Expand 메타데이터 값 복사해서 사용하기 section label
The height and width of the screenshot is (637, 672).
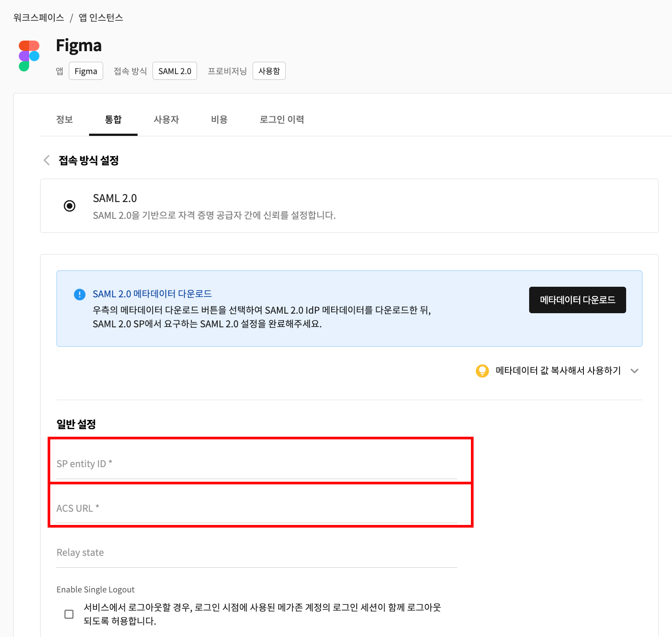(x=558, y=371)
